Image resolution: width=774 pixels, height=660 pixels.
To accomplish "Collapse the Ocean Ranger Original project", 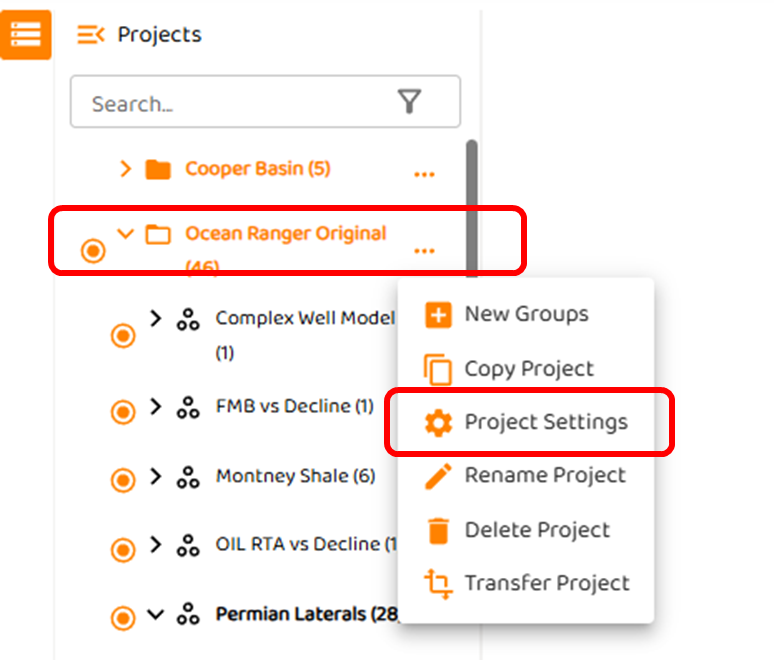I will click(x=126, y=234).
